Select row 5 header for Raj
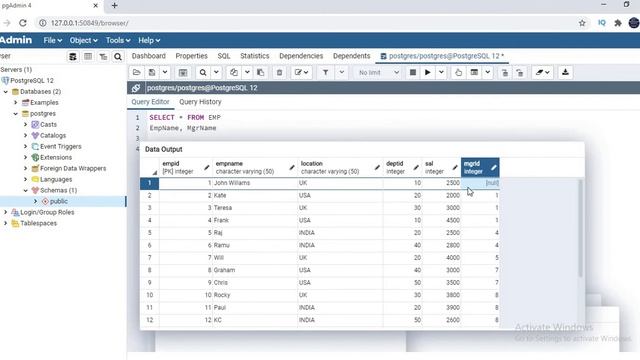Viewport: 640px width, 360px height. (x=149, y=233)
